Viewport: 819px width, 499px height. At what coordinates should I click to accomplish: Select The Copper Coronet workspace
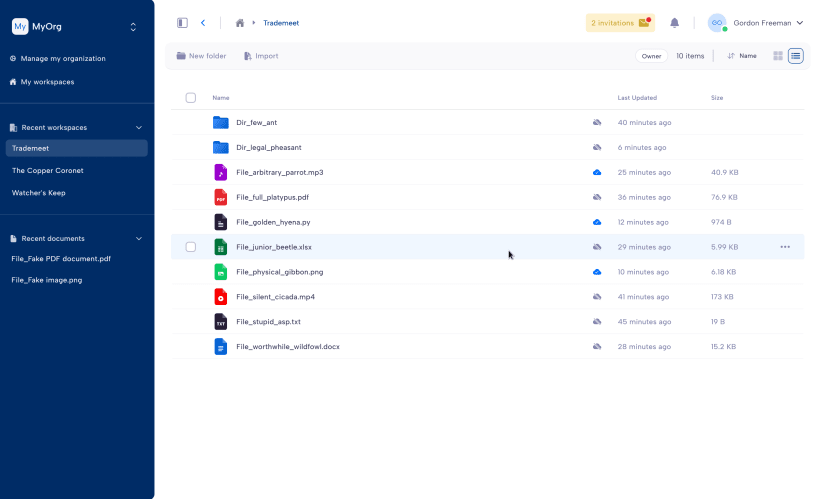[48, 171]
